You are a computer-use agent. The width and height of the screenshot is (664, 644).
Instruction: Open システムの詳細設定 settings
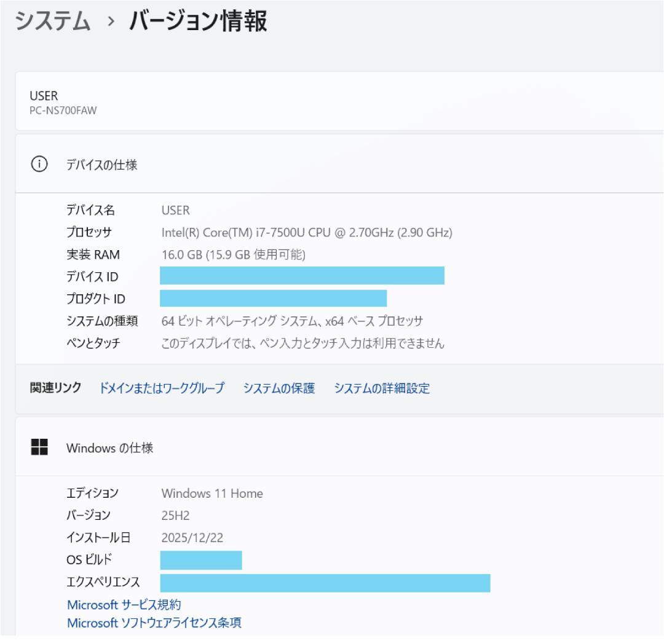pos(381,388)
